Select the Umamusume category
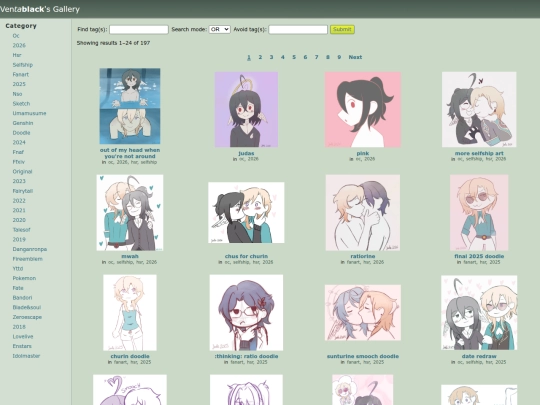The image size is (540, 405). [x=29, y=113]
